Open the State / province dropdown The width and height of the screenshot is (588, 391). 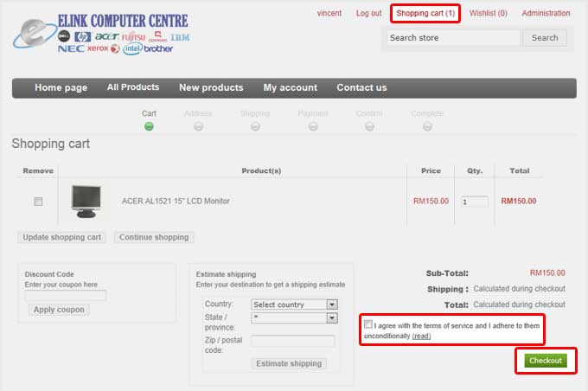tap(294, 318)
